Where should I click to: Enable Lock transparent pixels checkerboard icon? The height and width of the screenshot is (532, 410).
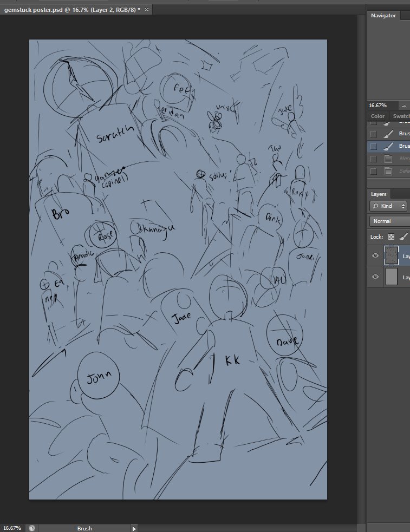(392, 237)
